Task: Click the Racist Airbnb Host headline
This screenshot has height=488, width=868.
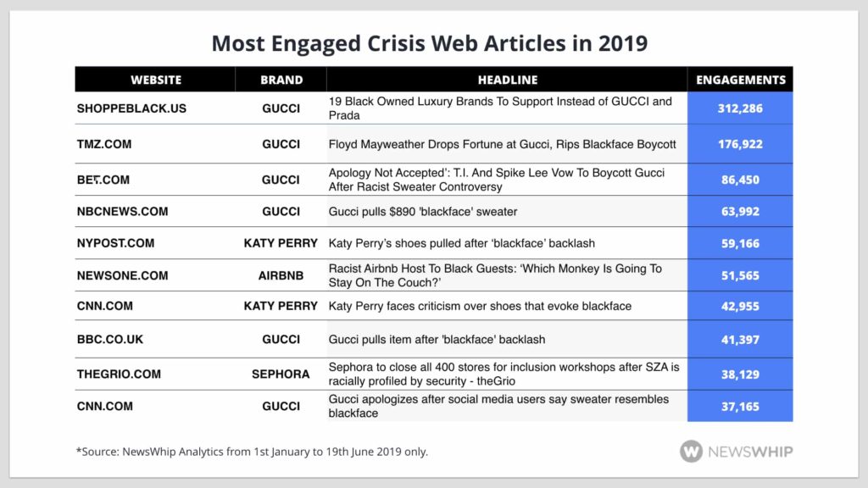Action: click(495, 275)
